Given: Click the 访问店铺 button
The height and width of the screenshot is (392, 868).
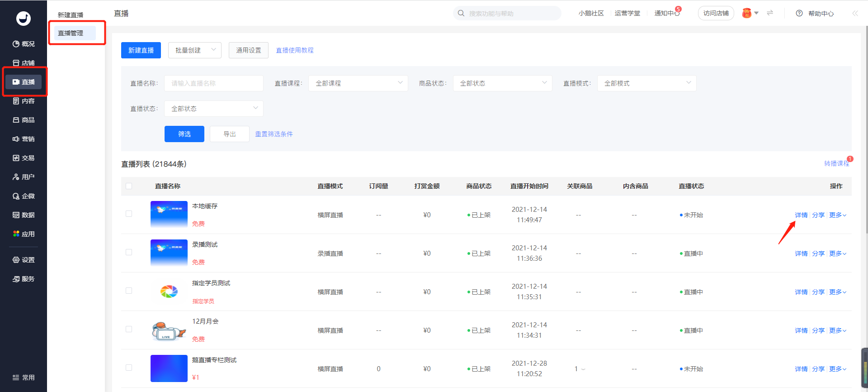Looking at the screenshot, I should click(716, 13).
